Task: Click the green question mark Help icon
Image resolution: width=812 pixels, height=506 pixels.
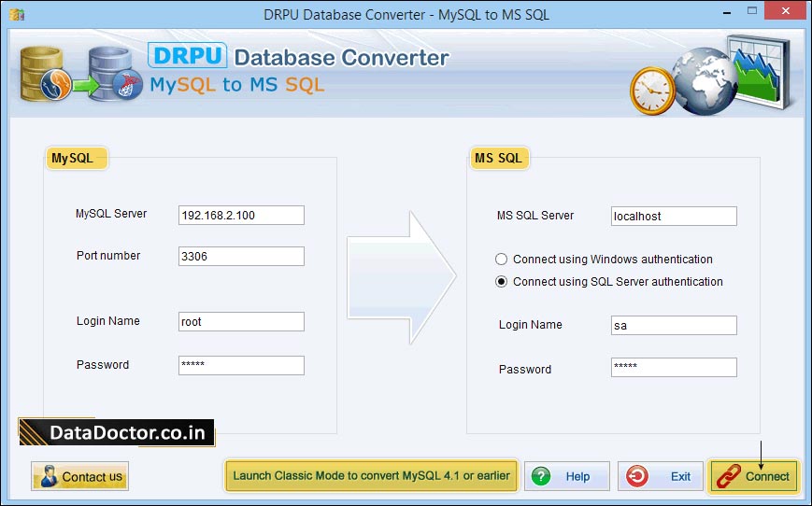Action: pyautogui.click(x=541, y=476)
